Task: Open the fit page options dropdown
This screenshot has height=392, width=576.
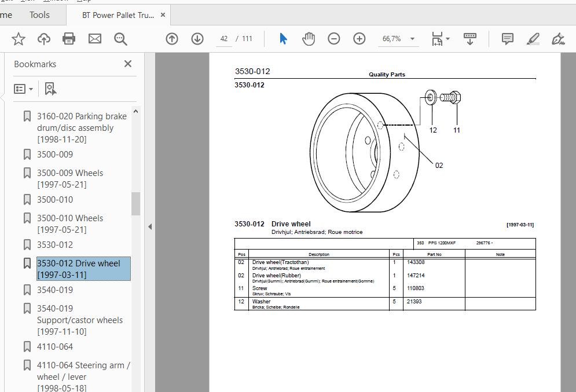Action: pyautogui.click(x=448, y=39)
